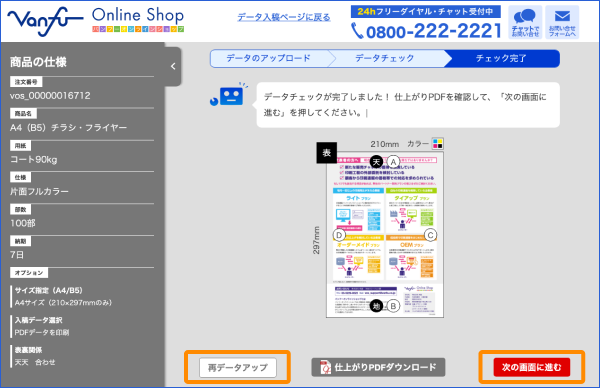600x388 pixels.
Task: Click the flyer preview thumbnail
Action: [385, 235]
